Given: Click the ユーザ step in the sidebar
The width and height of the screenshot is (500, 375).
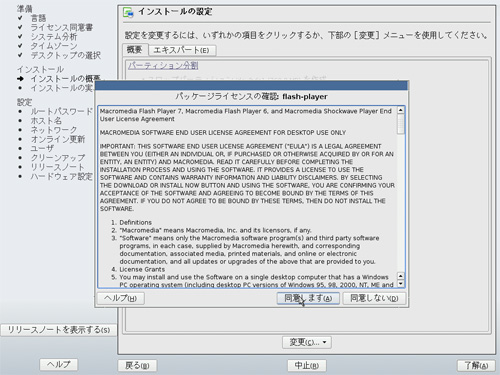Looking at the screenshot, I should tap(42, 148).
